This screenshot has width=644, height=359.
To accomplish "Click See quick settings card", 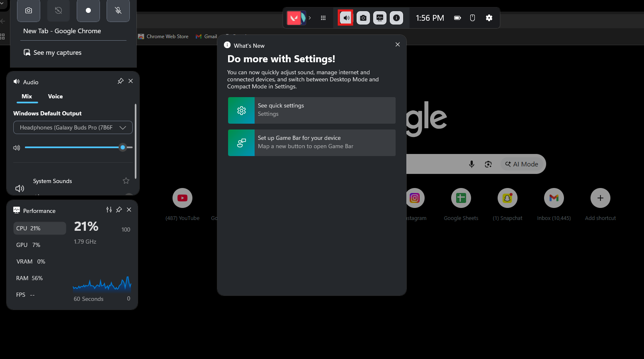I will click(x=311, y=110).
